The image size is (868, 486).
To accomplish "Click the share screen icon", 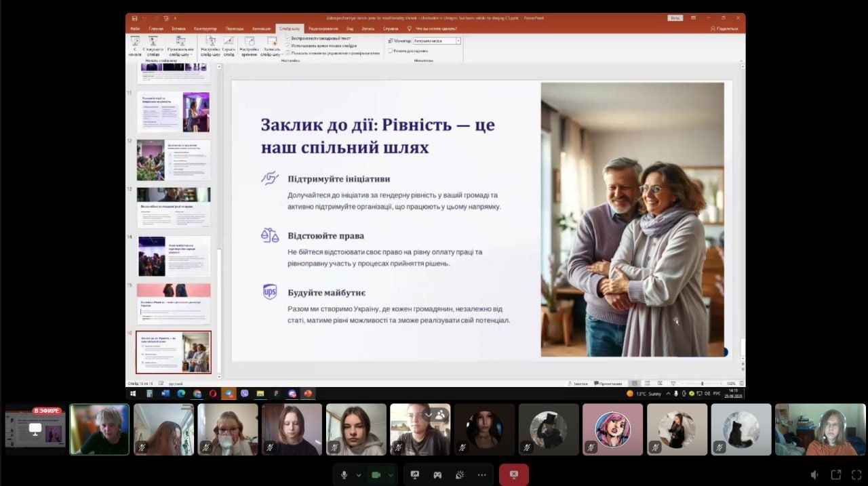I will tap(415, 475).
